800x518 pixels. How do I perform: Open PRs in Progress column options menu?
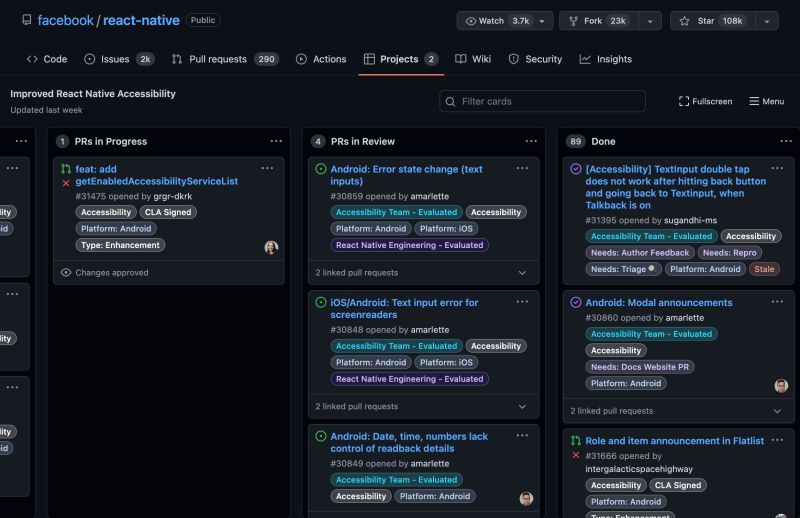(276, 141)
